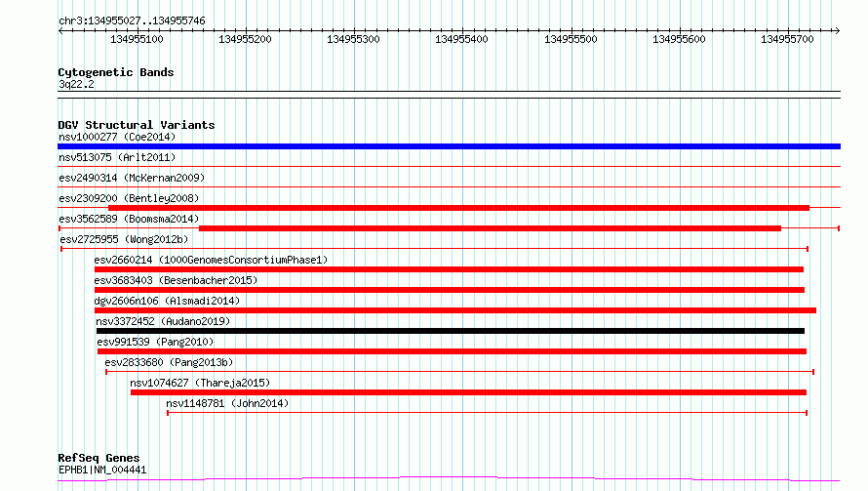Click ruler position 134955500
Image resolution: width=868 pixels, height=491 pixels.
pyautogui.click(x=571, y=39)
